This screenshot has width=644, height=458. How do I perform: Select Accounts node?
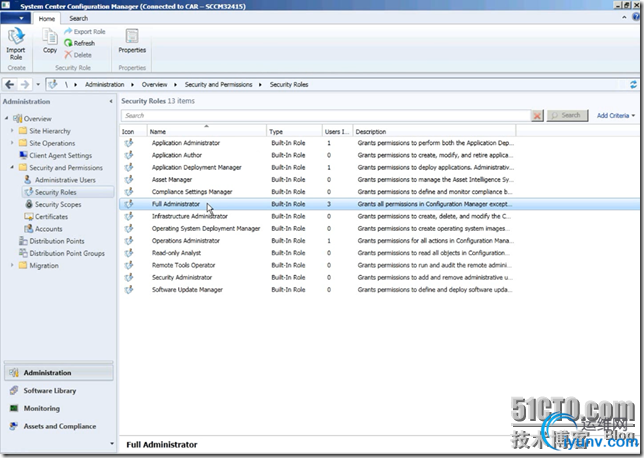[x=43, y=229]
